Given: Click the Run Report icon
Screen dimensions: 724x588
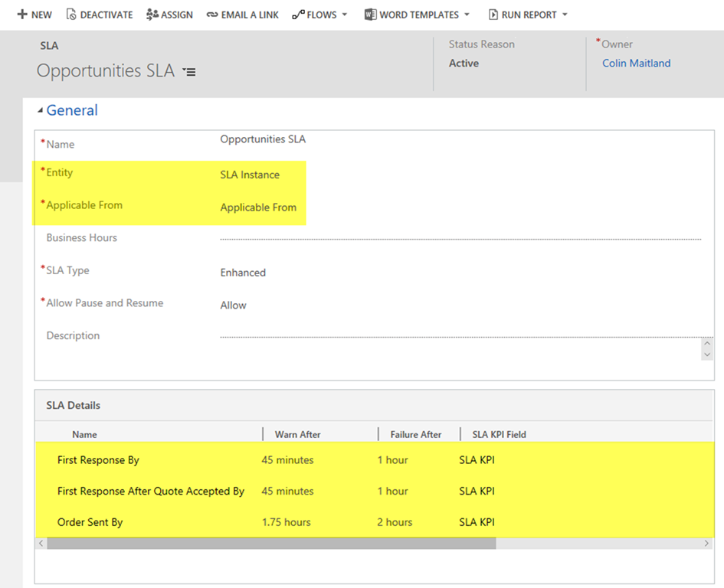Looking at the screenshot, I should click(493, 15).
